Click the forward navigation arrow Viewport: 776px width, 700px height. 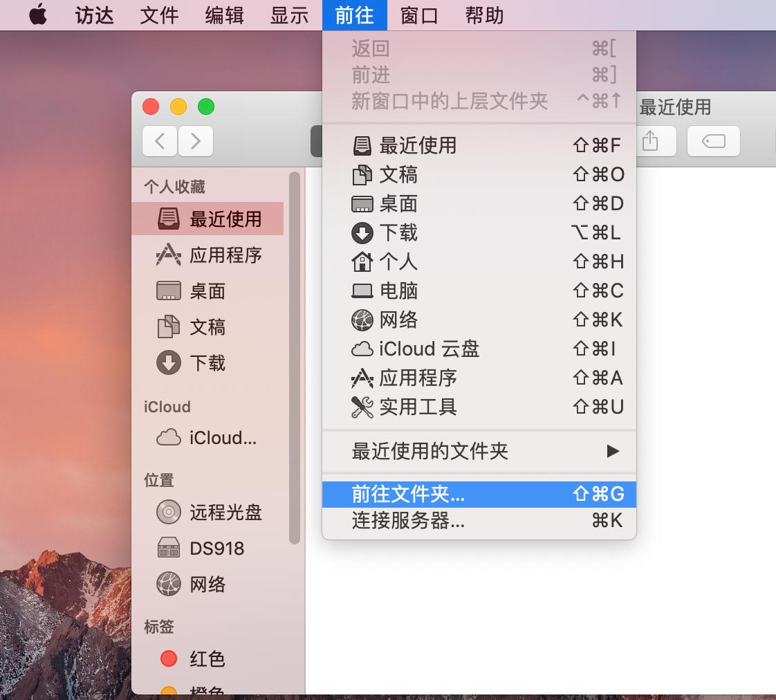(x=196, y=140)
